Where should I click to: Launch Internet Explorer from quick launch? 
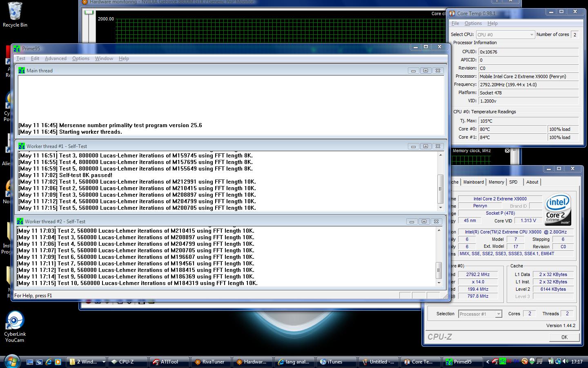49,362
